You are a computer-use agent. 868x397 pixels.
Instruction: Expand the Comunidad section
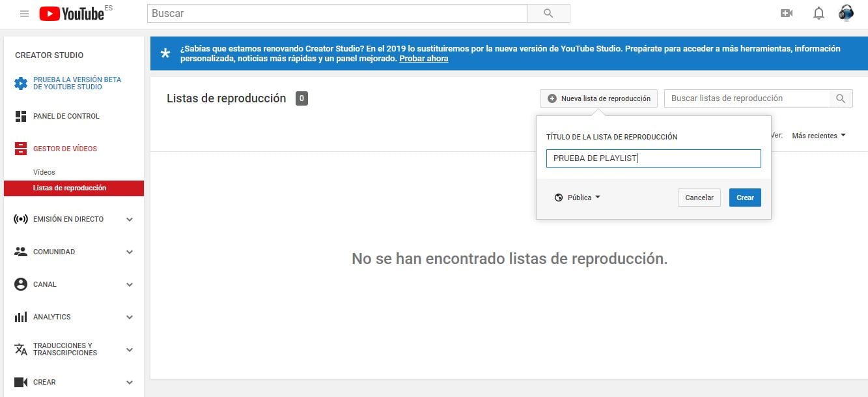click(130, 252)
